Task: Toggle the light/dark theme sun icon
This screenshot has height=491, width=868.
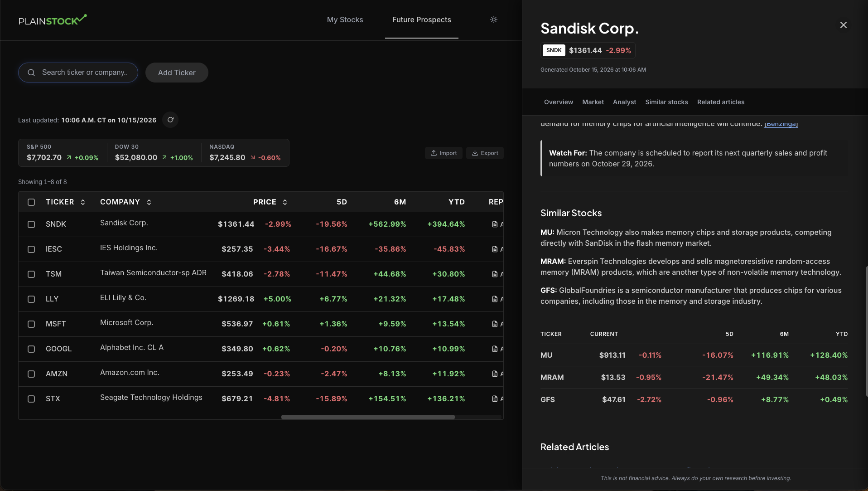Action: tap(494, 19)
